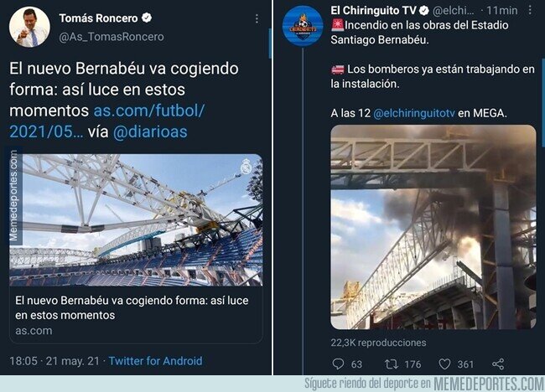Open the three-dot menu on Tomás Roncero's tweet
The width and height of the screenshot is (545, 392).
(x=257, y=19)
